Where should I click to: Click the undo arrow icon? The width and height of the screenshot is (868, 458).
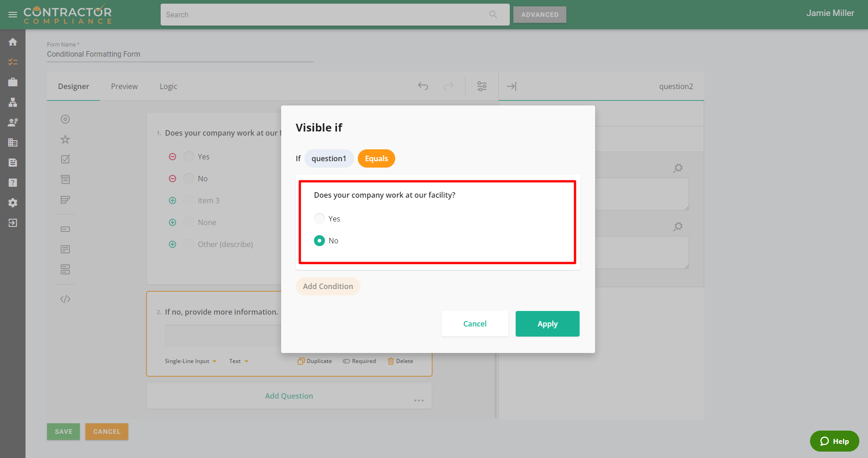tap(423, 86)
